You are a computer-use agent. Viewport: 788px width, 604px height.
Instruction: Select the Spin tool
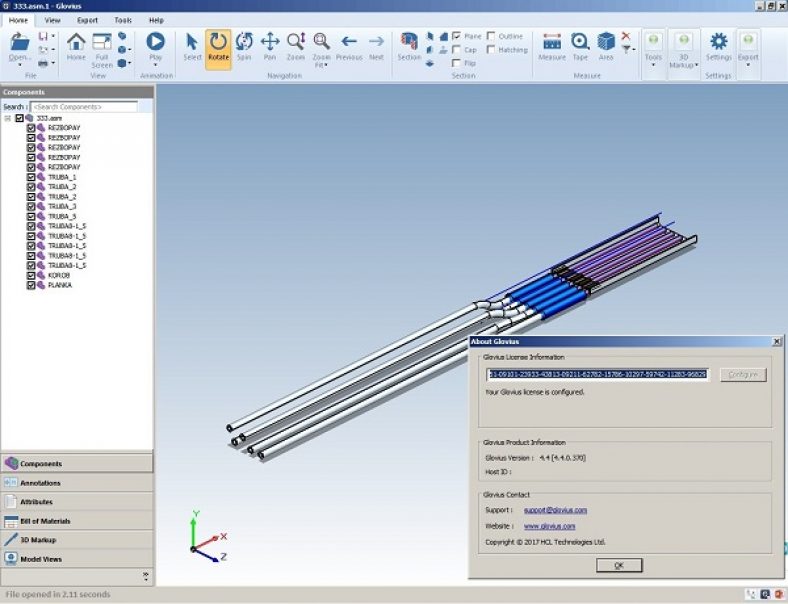point(244,46)
